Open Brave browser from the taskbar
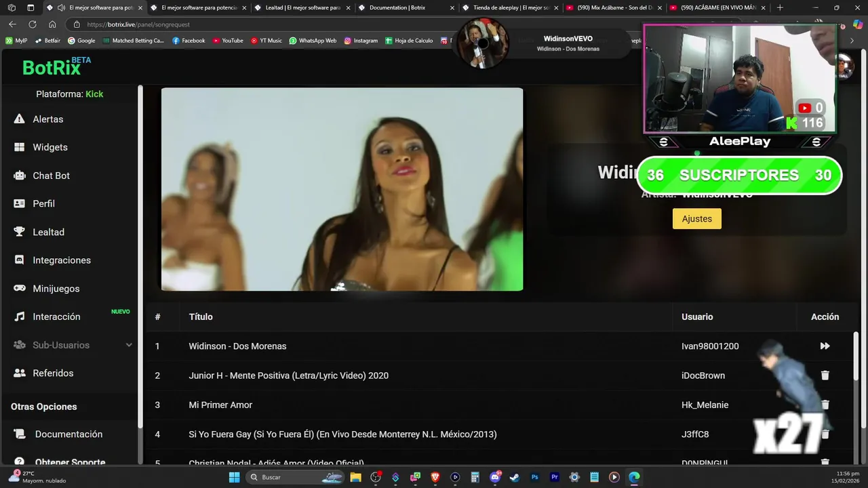 (x=435, y=477)
